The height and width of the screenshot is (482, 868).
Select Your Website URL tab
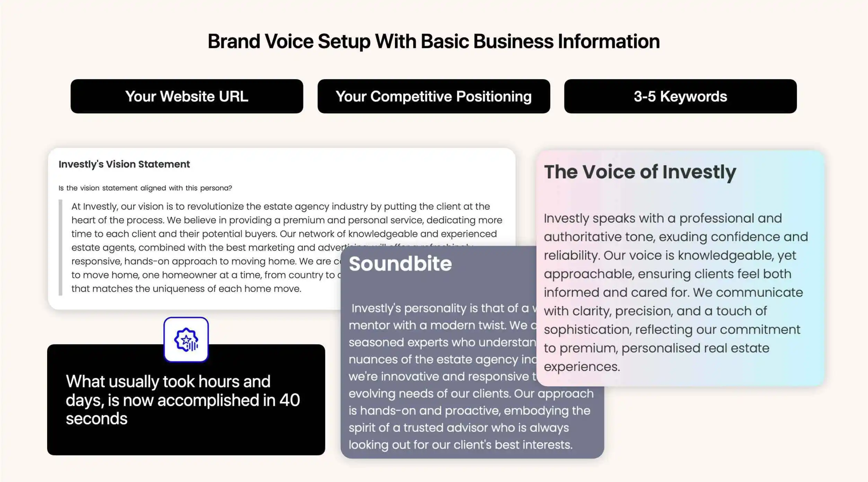(186, 96)
